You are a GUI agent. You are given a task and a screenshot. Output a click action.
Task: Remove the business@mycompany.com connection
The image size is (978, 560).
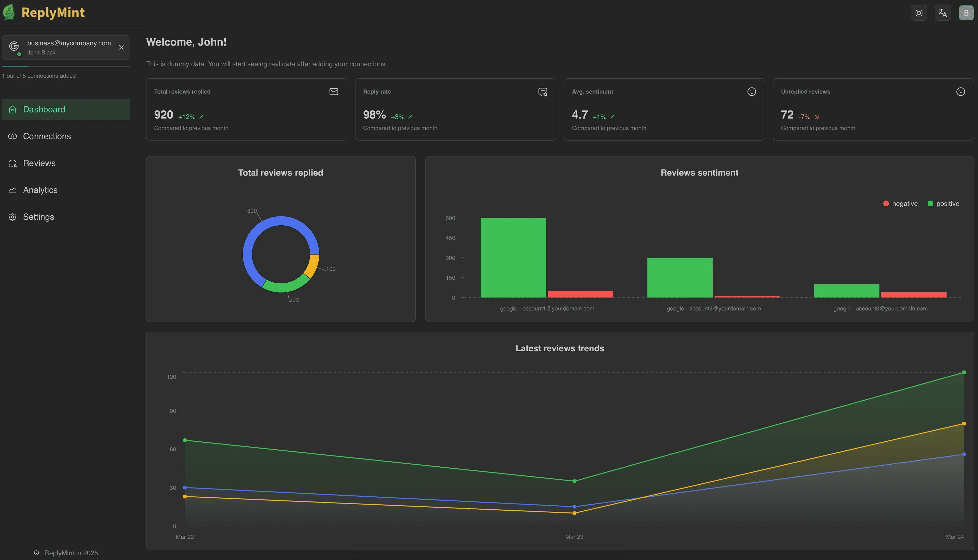[121, 47]
